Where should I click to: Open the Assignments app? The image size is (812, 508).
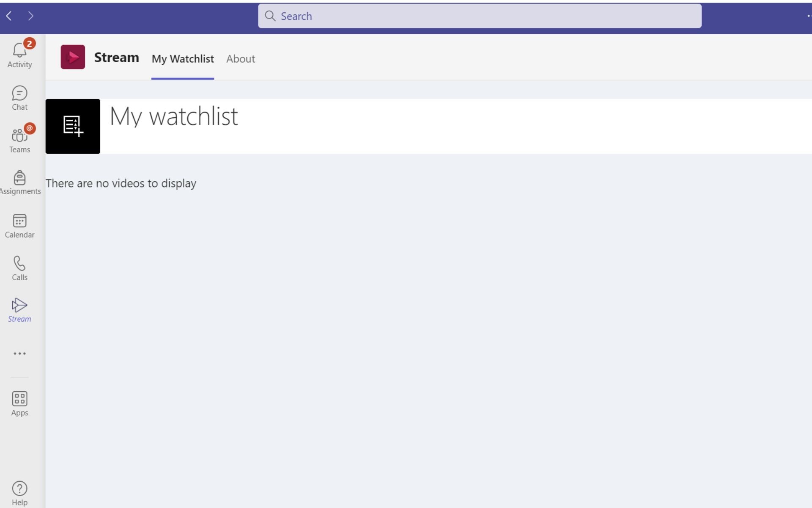coord(19,183)
